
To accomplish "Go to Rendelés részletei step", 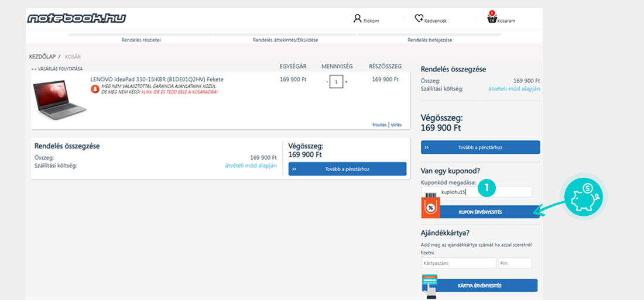I will click(141, 40).
